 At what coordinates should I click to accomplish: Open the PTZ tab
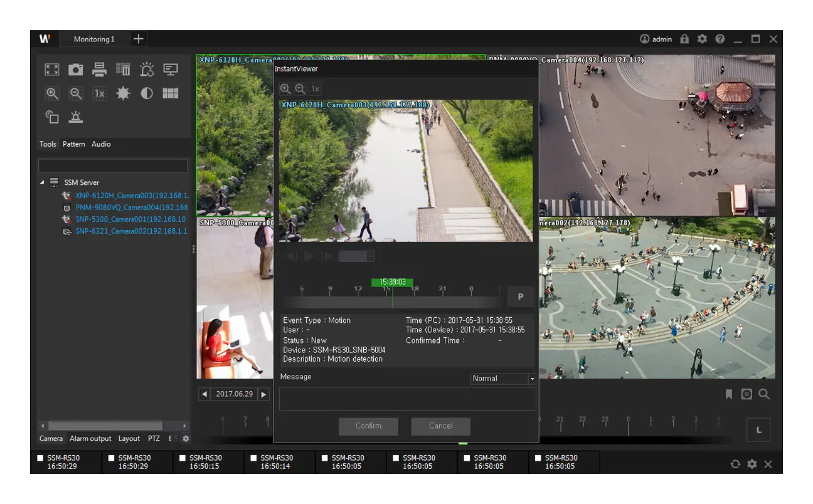tap(154, 439)
